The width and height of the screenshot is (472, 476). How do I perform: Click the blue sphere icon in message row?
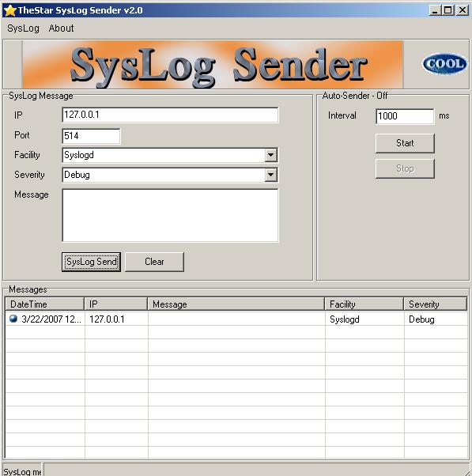[x=13, y=319]
